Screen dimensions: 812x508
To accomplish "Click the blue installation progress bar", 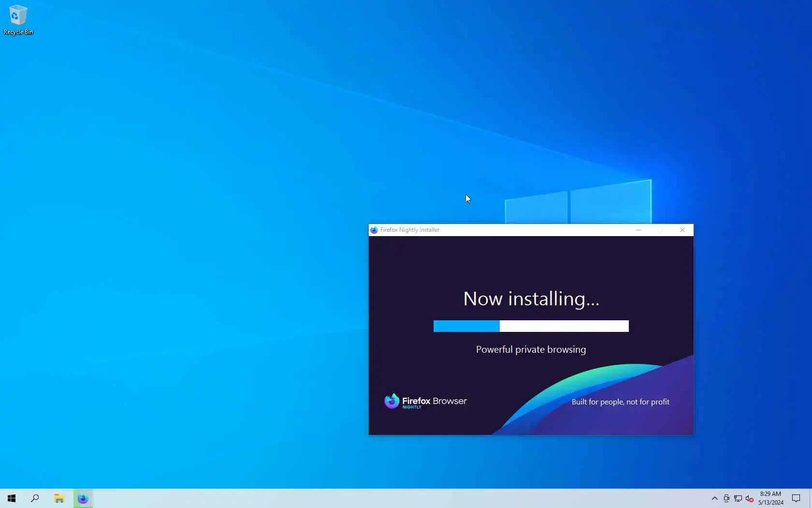I will [x=531, y=326].
